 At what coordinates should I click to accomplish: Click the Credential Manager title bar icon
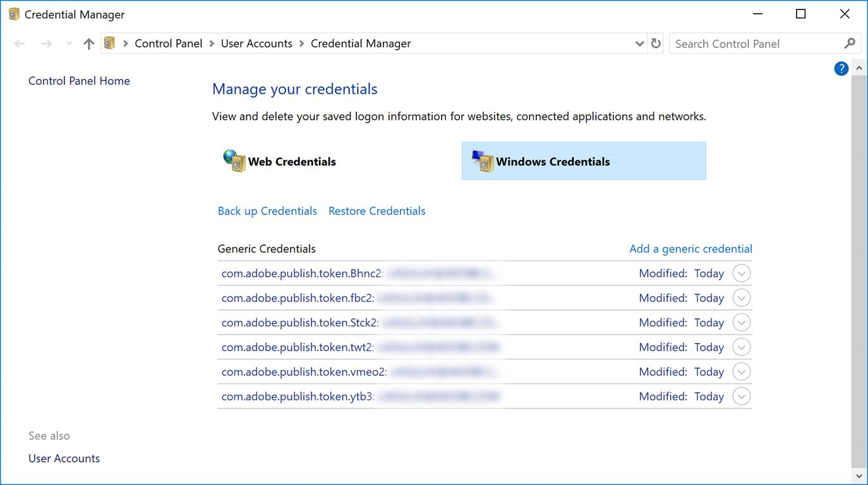pyautogui.click(x=14, y=14)
